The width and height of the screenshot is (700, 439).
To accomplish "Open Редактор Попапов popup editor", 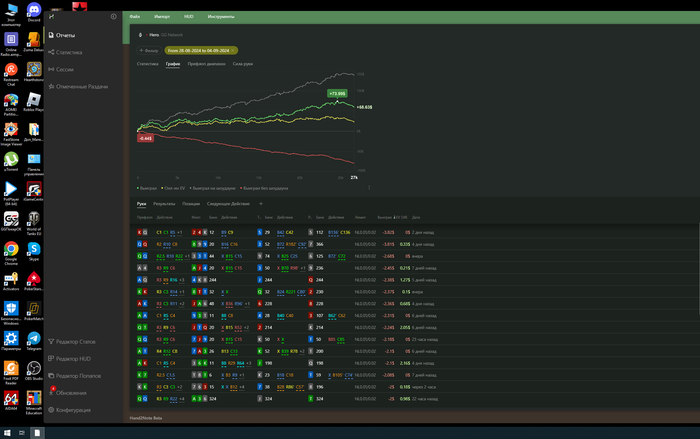I will point(75,376).
